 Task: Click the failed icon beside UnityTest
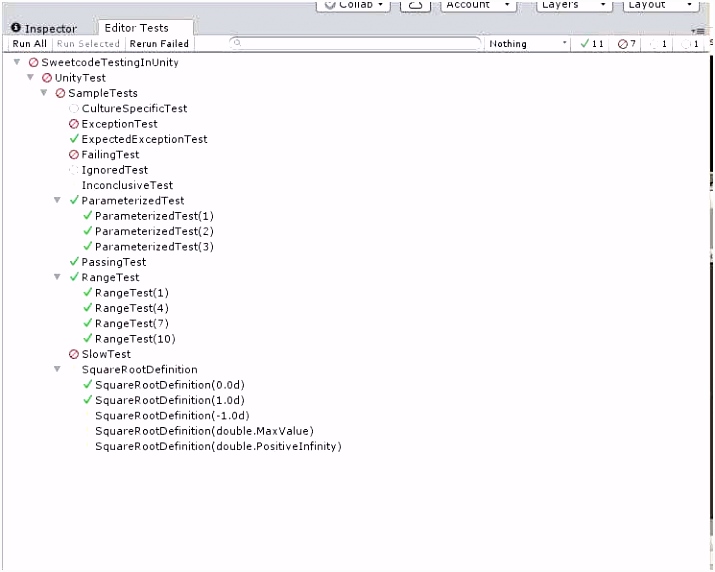coord(47,78)
